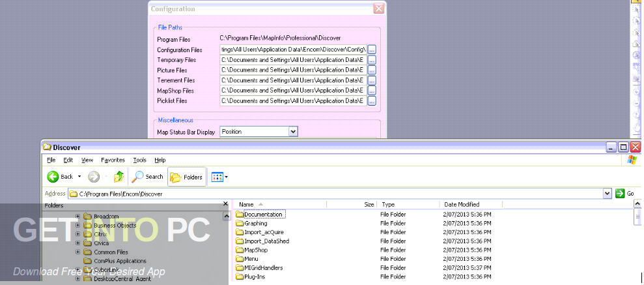Click the Temporary Files path field
644x285 pixels.
click(x=293, y=60)
